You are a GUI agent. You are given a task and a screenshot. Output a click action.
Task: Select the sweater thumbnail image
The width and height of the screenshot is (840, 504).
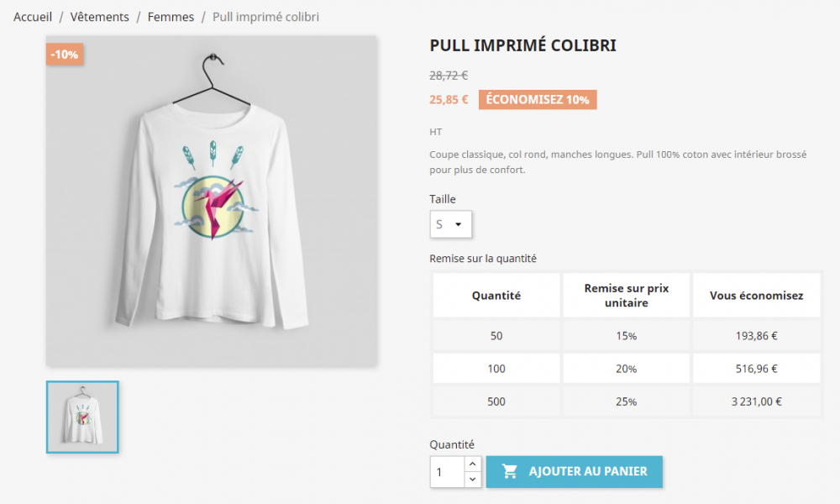(x=82, y=417)
